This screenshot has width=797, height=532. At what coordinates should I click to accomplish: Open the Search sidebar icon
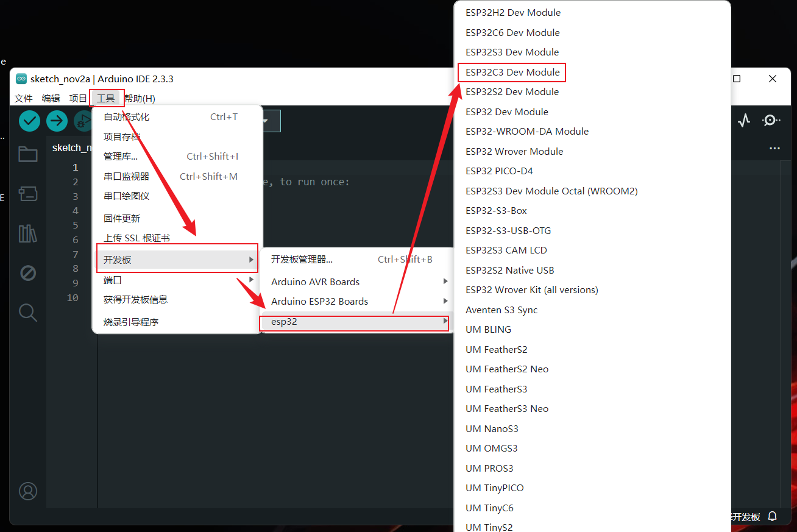coord(27,313)
